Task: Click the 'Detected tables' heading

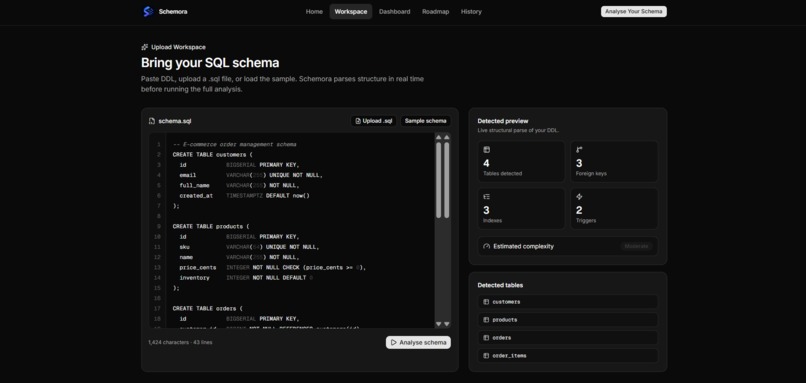Action: pyautogui.click(x=500, y=285)
